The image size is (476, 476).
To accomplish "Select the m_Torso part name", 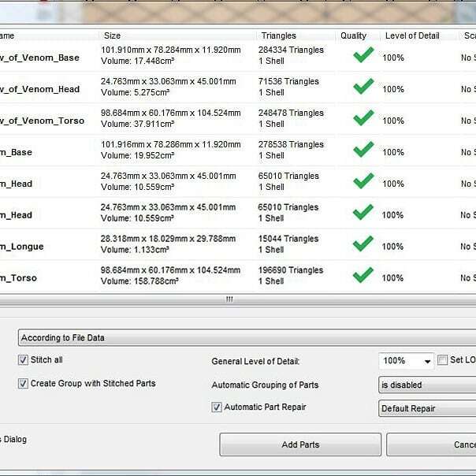I will pyautogui.click(x=18, y=278).
